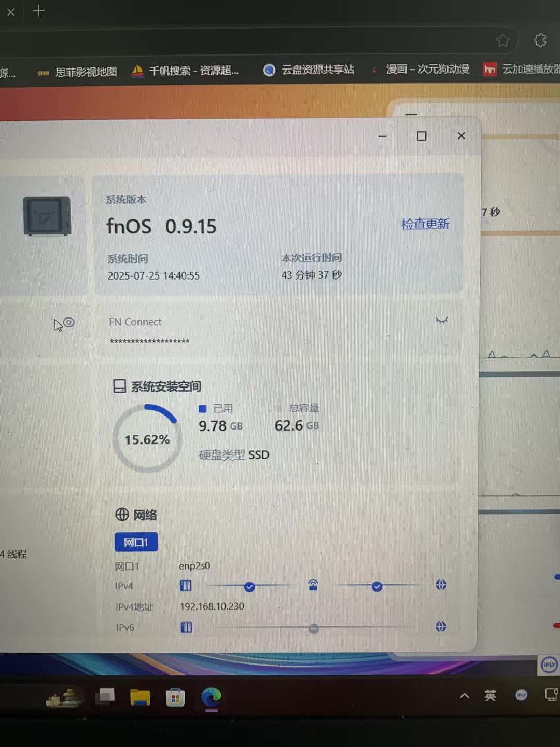Click the IPv4 address 192.168.10.230
560x747 pixels.
pyautogui.click(x=212, y=606)
